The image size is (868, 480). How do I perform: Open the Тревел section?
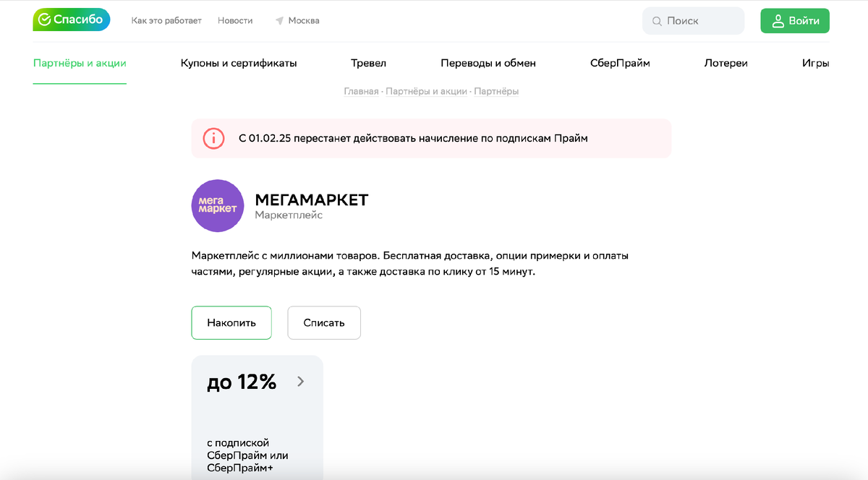tap(369, 63)
